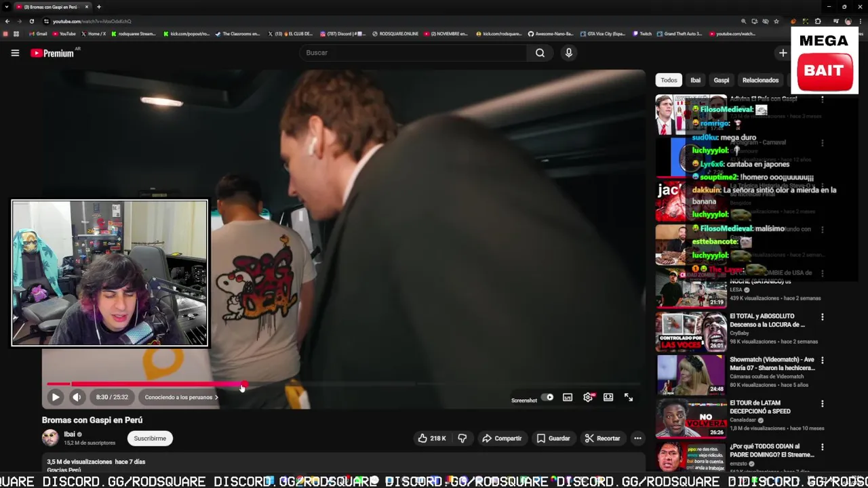This screenshot has height=488, width=868.
Task: Open Showmatch 'Sharon la hechicera' thumbnail
Action: (690, 374)
